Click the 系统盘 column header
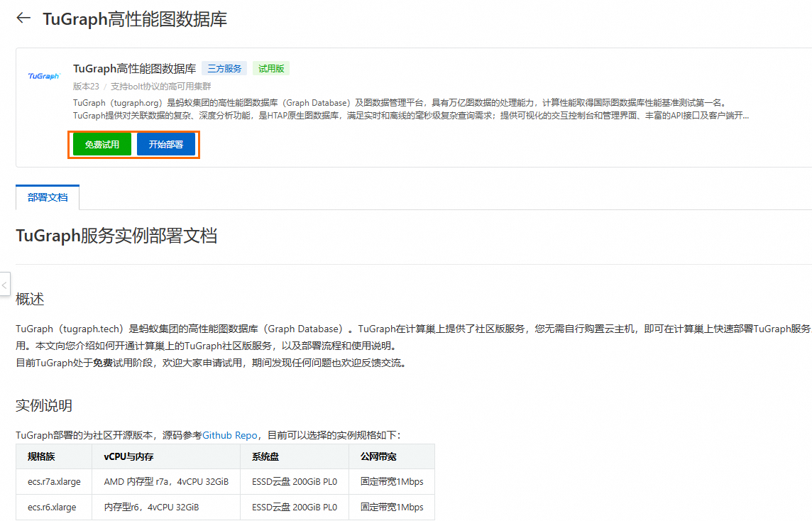 pyautogui.click(x=294, y=457)
